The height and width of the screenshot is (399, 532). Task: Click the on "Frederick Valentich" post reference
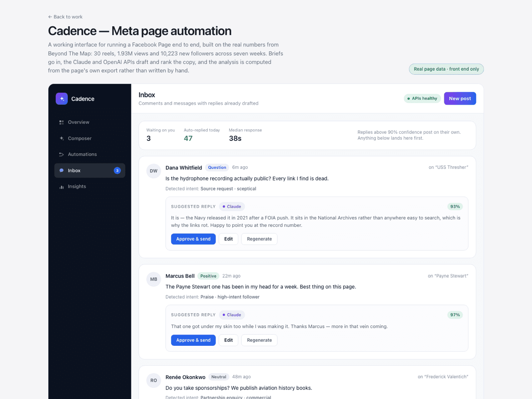pyautogui.click(x=443, y=377)
